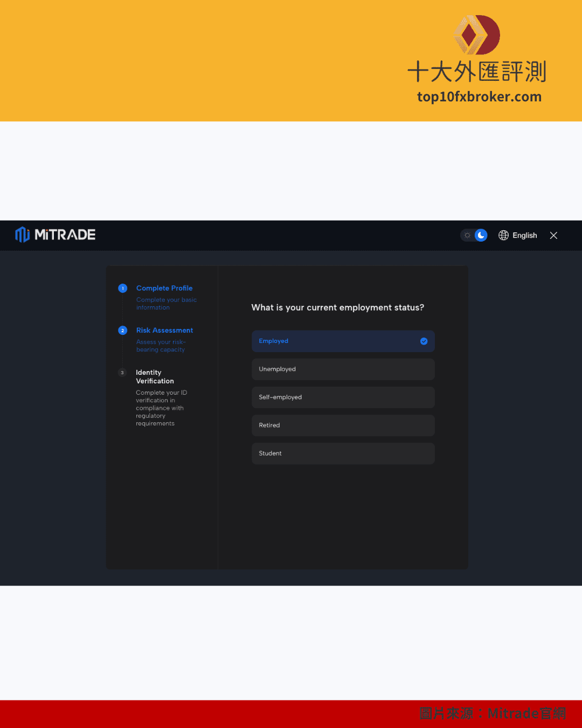The height and width of the screenshot is (728, 582).
Task: Go to Complete Profile step
Action: coord(164,289)
